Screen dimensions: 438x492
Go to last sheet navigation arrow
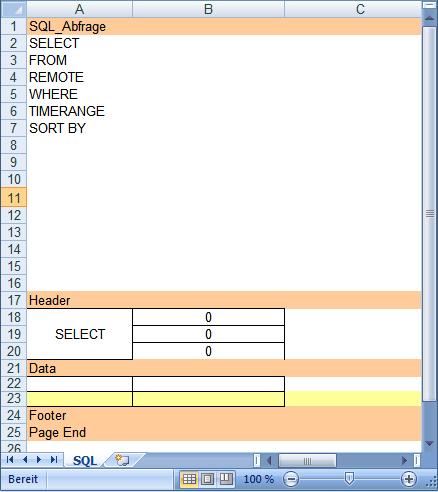tap(54, 460)
